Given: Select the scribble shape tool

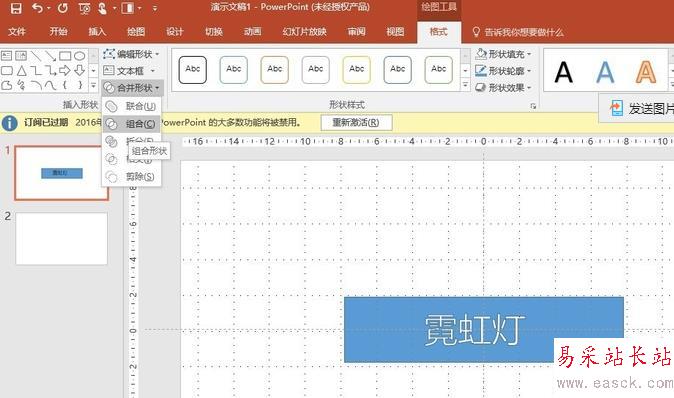Looking at the screenshot, I should pos(21,85).
